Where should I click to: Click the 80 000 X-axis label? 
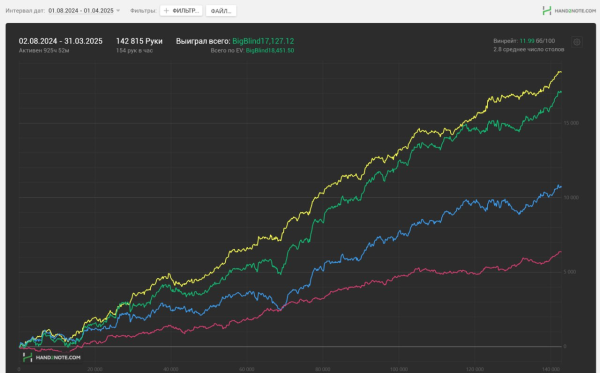click(x=323, y=369)
